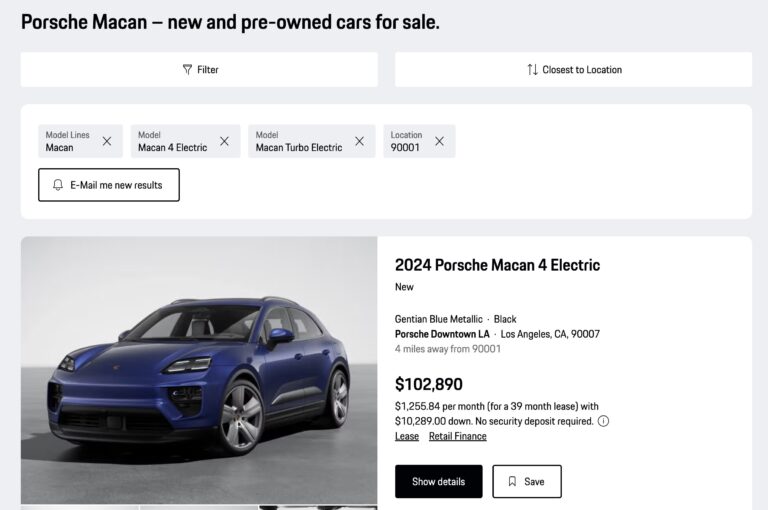
Task: Open the Lease payment link
Action: point(407,436)
